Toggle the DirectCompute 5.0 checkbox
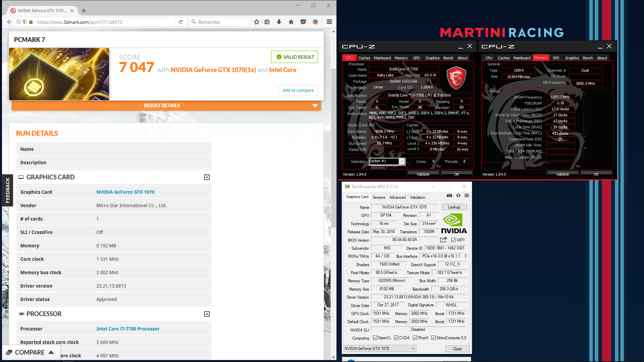 click(x=433, y=338)
